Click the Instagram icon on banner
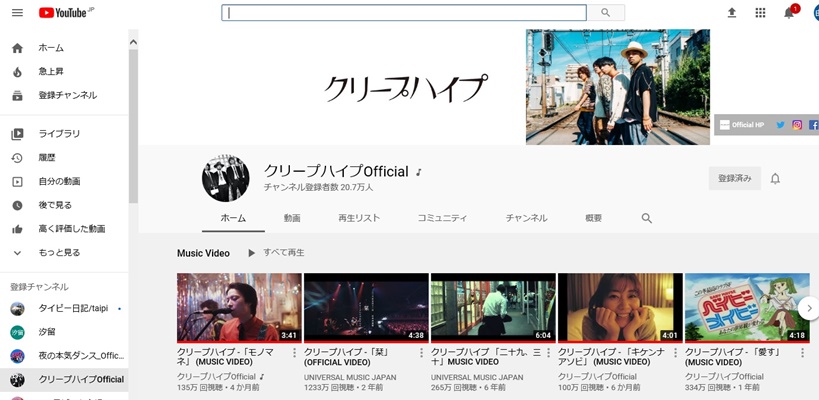The image size is (819, 400). [x=797, y=125]
